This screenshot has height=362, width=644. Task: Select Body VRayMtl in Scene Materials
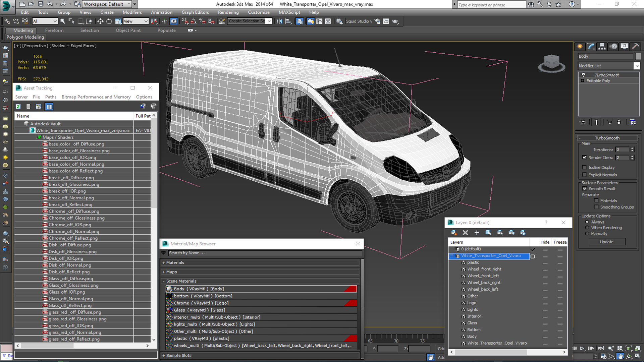coord(261,289)
